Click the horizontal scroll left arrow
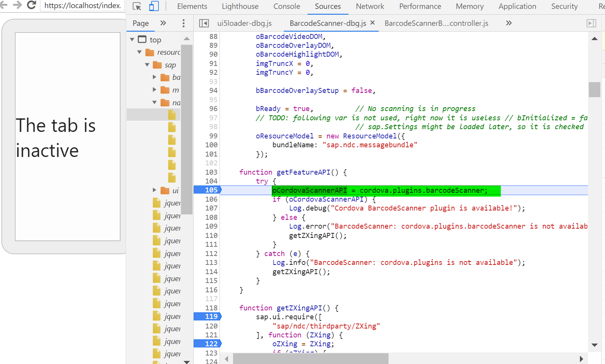Viewport: 605px width, 364px height. coord(226,359)
